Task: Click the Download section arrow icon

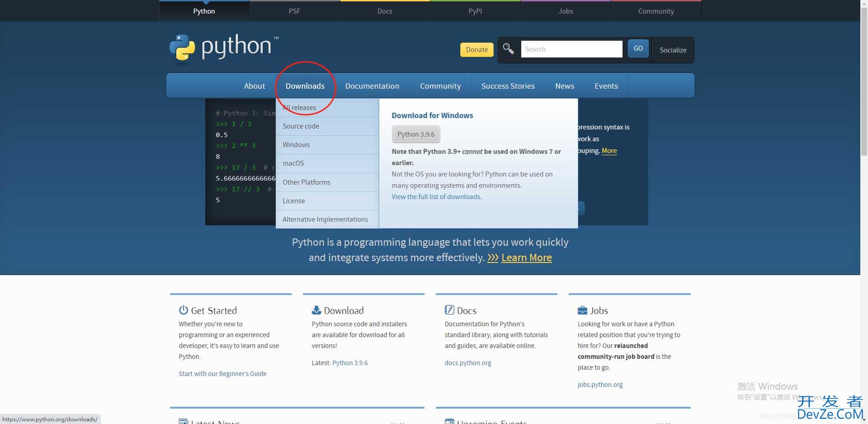Action: tap(316, 310)
